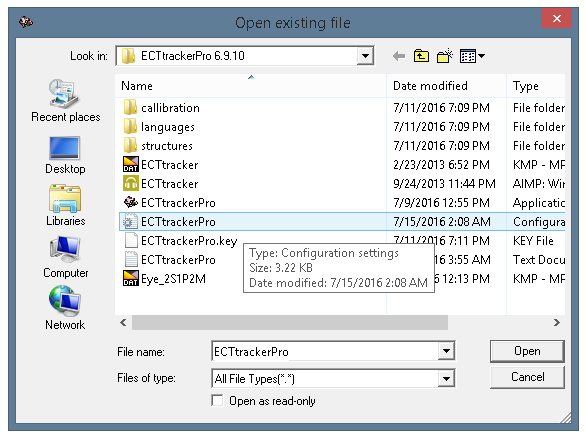Browse Network location
Image resolution: width=586 pixels, height=438 pixels.
pyautogui.click(x=65, y=308)
